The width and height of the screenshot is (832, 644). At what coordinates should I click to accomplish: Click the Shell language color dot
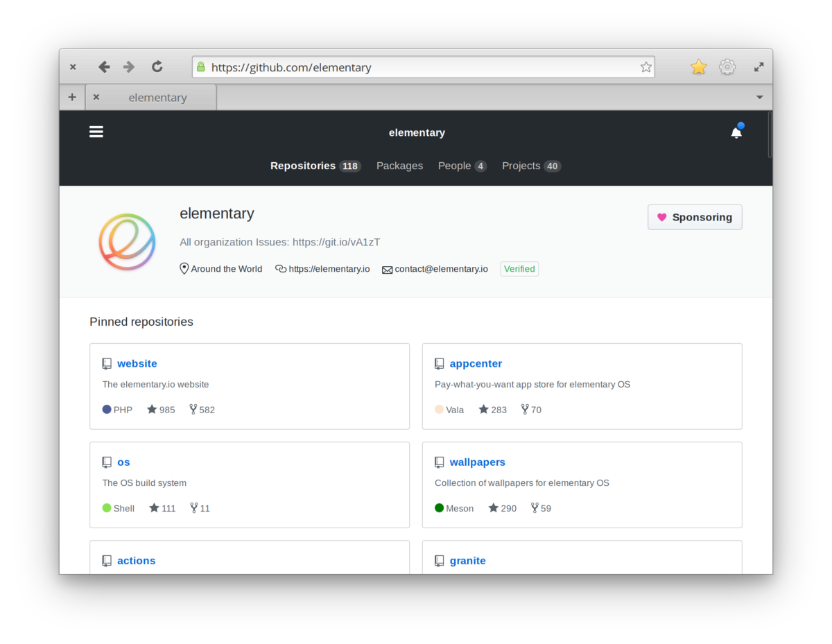[107, 508]
